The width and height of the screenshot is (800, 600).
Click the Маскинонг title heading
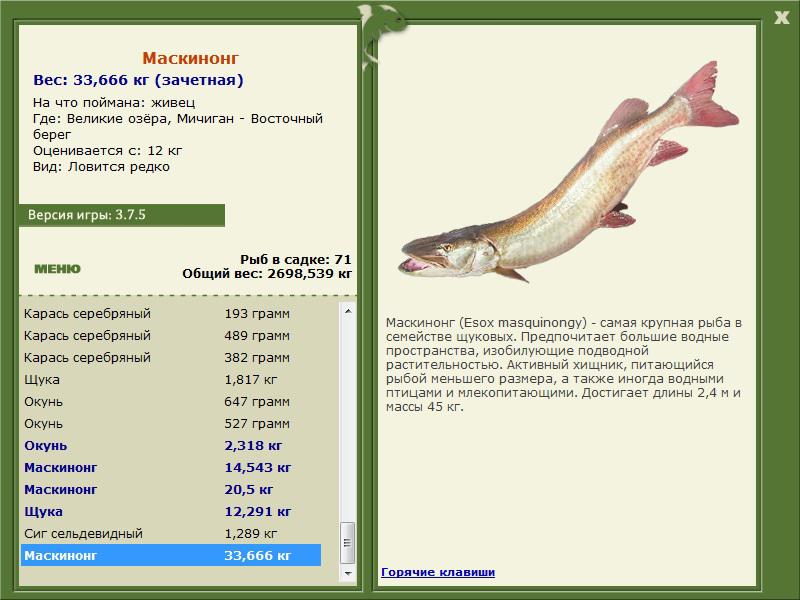[x=190, y=58]
